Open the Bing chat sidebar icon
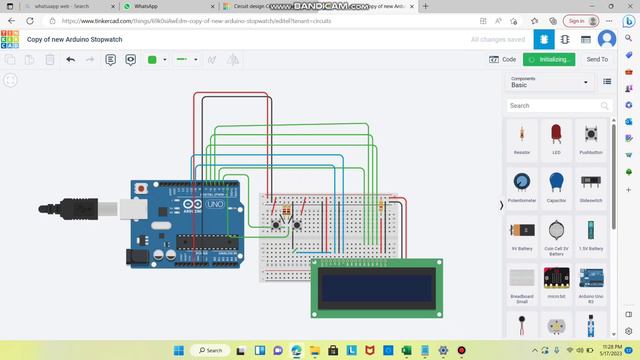The image size is (640, 360). pyautogui.click(x=629, y=21)
